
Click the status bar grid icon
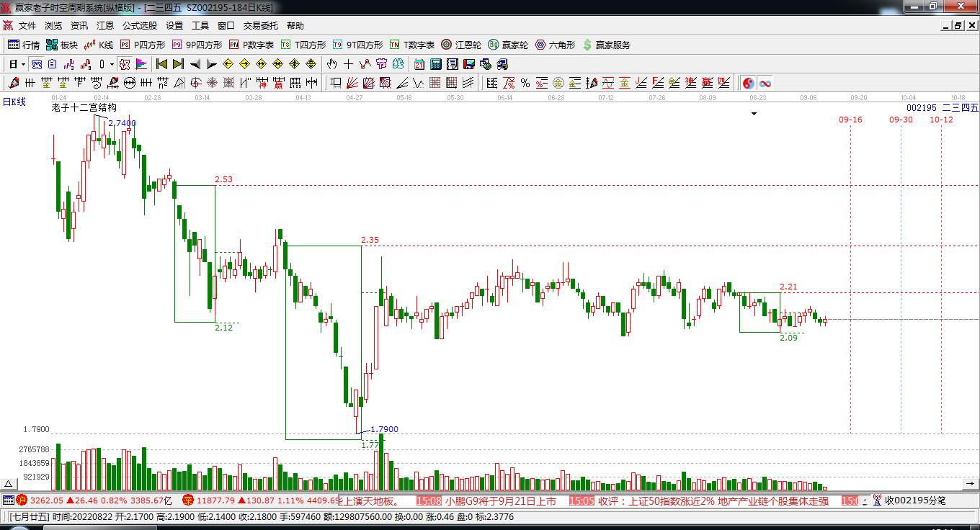8,500
